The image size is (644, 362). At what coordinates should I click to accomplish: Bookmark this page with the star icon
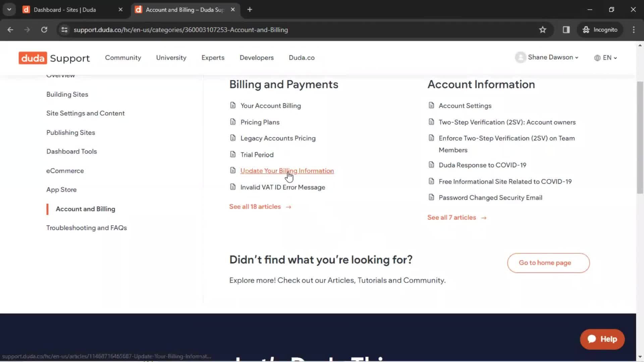point(543,30)
